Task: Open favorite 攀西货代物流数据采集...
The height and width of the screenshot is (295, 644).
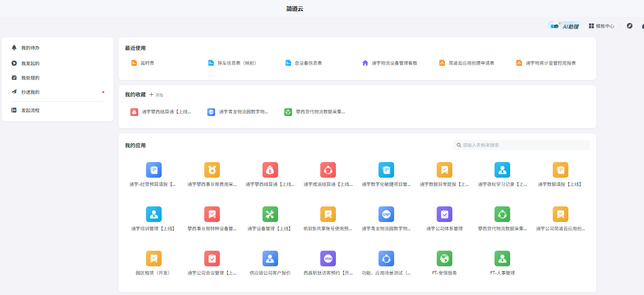Action: coord(315,112)
